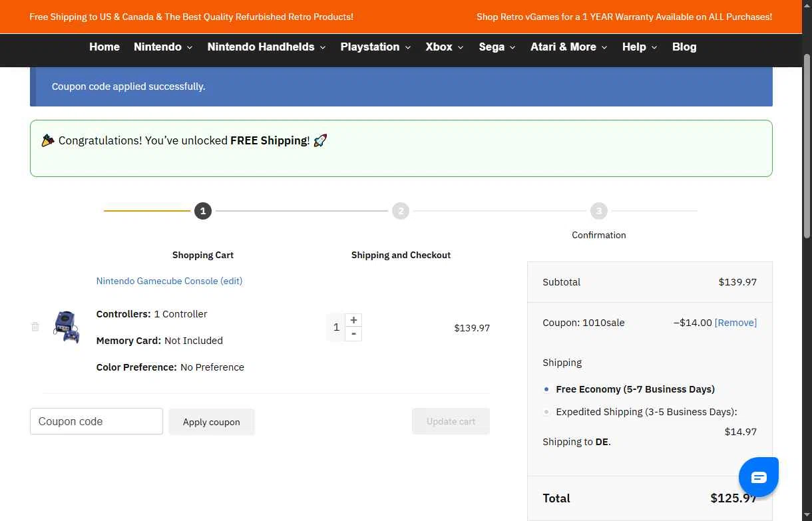Click the 'Memory Card: Not Included' line

(x=160, y=341)
